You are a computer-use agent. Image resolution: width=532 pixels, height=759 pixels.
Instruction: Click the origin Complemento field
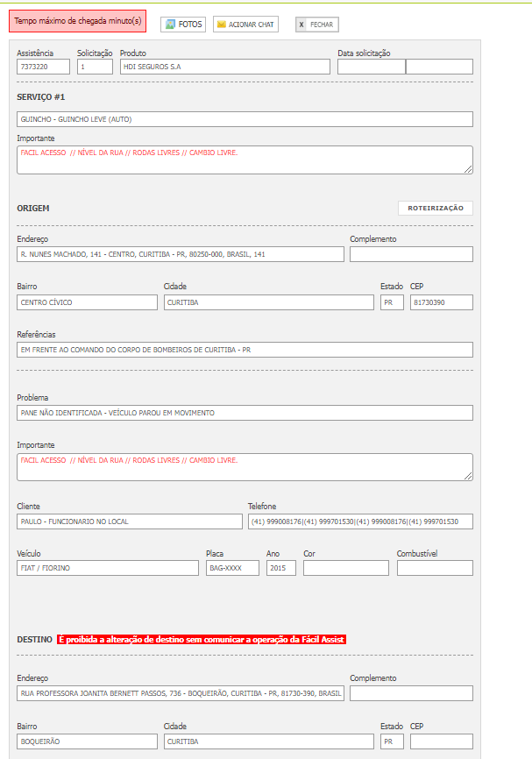(411, 254)
